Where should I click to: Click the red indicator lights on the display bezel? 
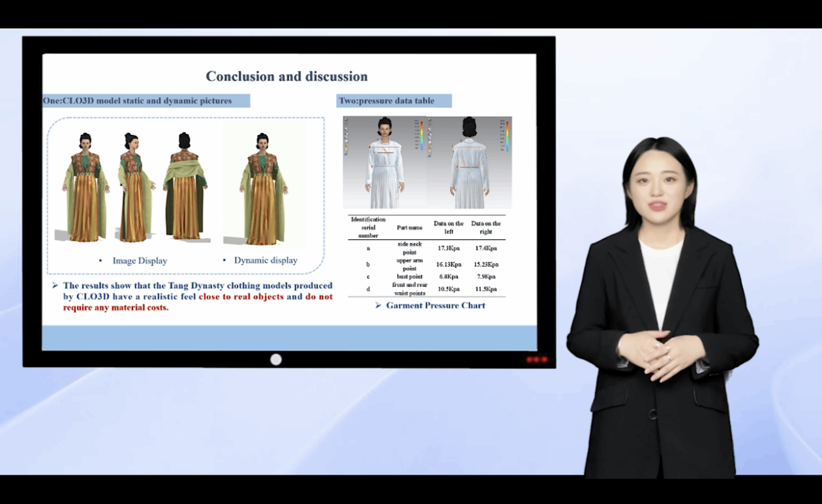point(537,359)
